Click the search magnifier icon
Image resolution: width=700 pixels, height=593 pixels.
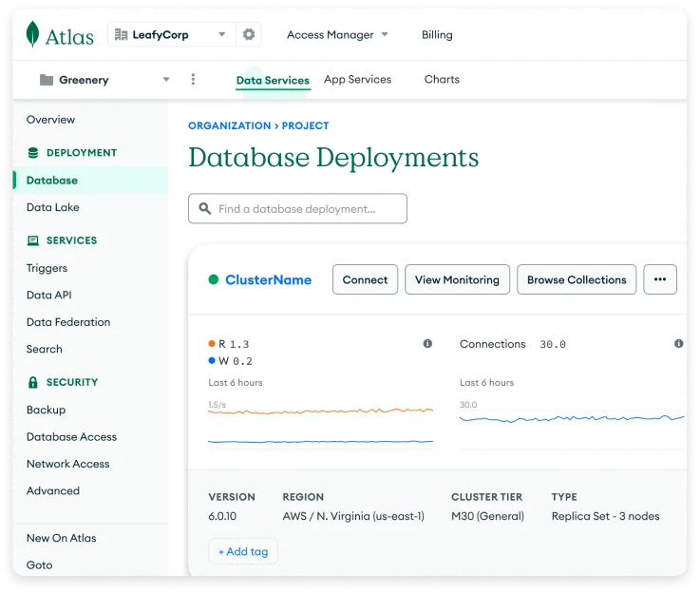205,208
